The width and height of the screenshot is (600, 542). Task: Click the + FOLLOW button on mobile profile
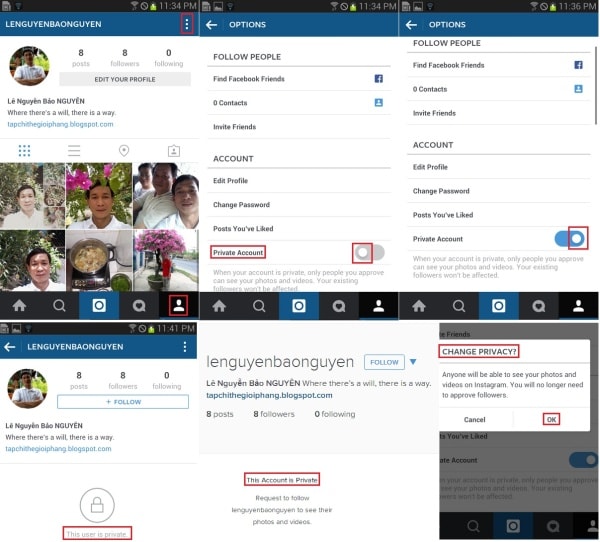tap(123, 402)
